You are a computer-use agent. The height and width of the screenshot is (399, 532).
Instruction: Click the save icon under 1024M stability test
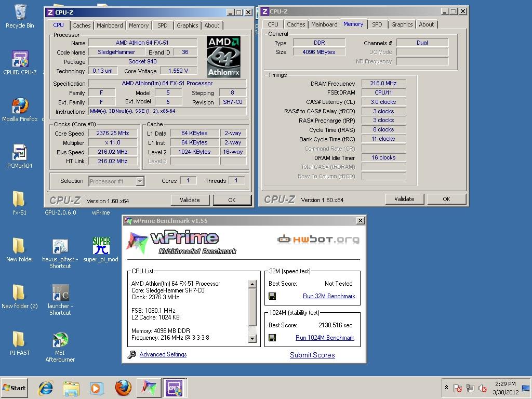(272, 338)
